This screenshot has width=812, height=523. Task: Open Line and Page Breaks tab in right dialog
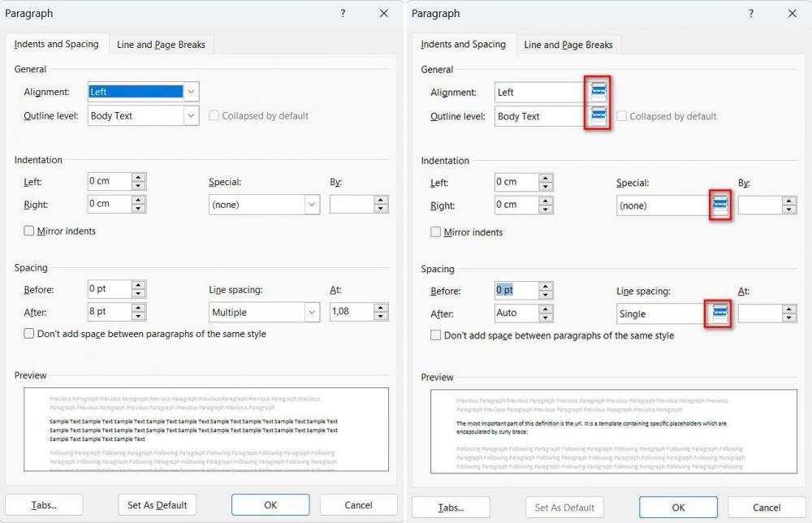tap(568, 45)
